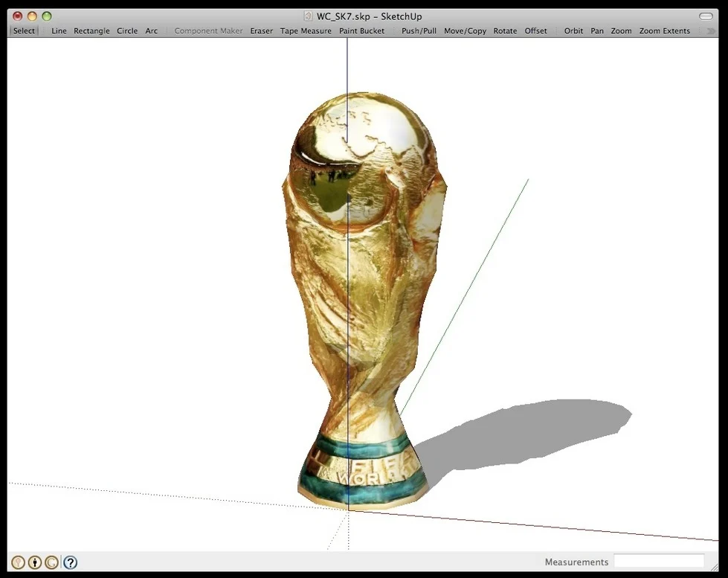Click into the Measurements input box
Screen dimensions: 728x578
tap(659, 562)
